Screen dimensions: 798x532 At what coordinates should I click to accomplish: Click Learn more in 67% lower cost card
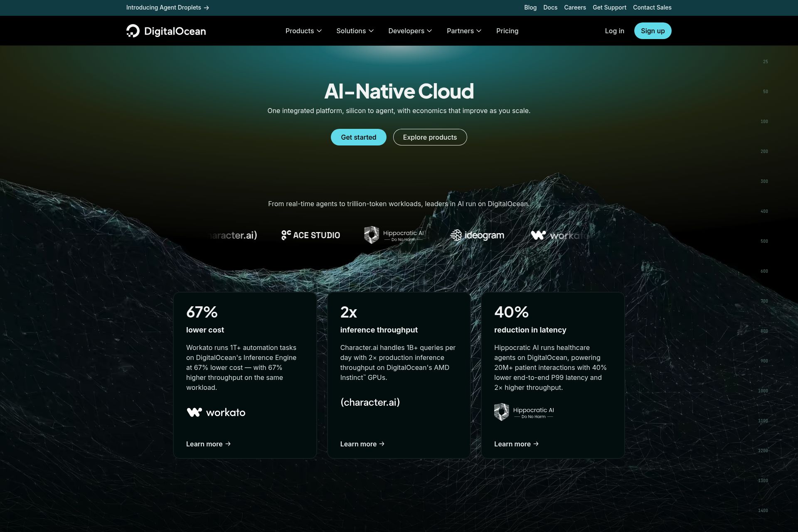[208, 444]
